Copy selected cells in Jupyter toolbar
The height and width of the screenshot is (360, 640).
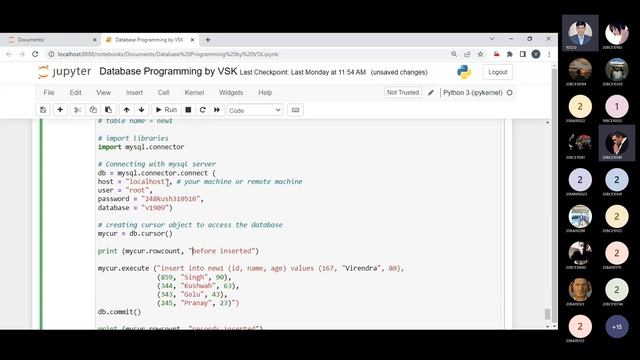pyautogui.click(x=93, y=110)
